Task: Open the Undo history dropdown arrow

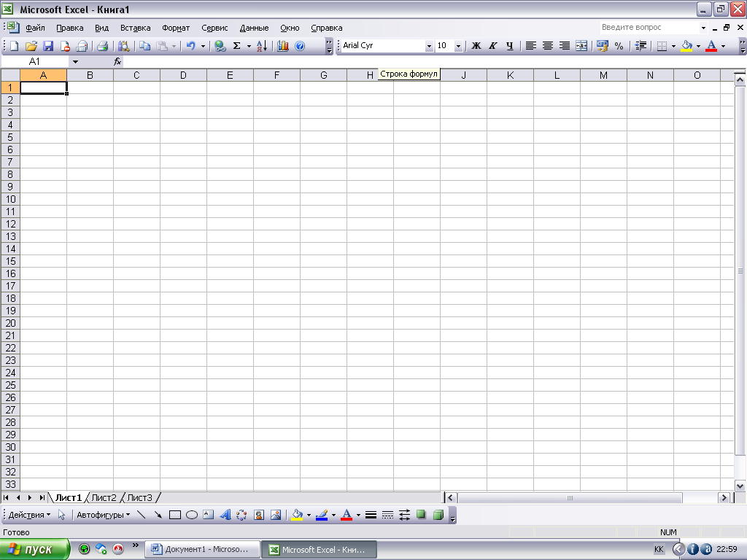Action: coord(203,46)
